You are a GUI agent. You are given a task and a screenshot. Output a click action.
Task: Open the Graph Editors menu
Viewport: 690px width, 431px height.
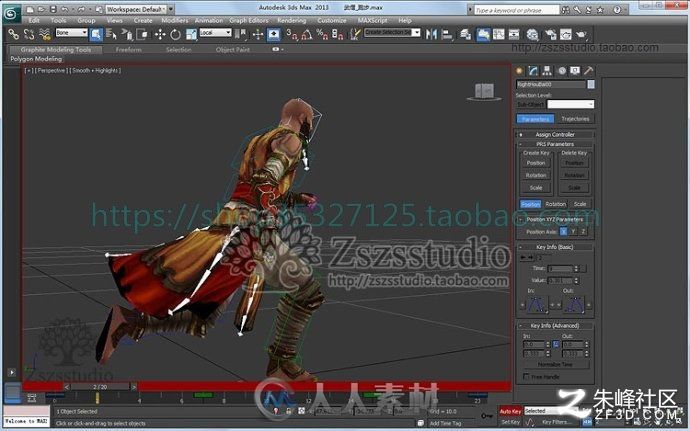(249, 20)
